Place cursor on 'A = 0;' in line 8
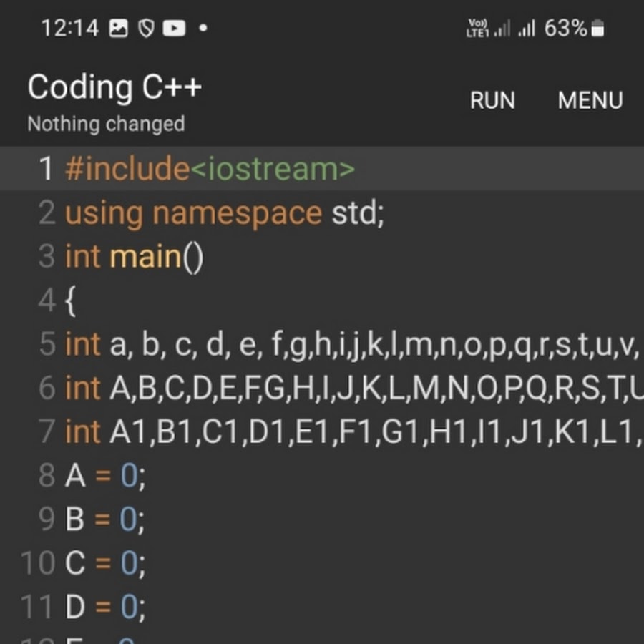644x644 pixels. coord(105,476)
